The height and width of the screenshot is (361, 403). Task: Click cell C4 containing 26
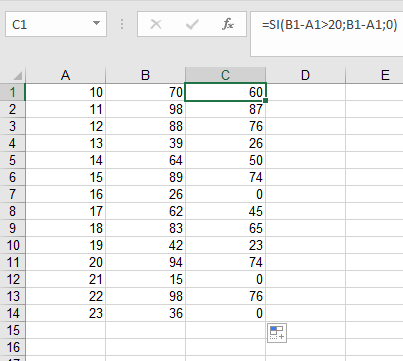click(225, 143)
